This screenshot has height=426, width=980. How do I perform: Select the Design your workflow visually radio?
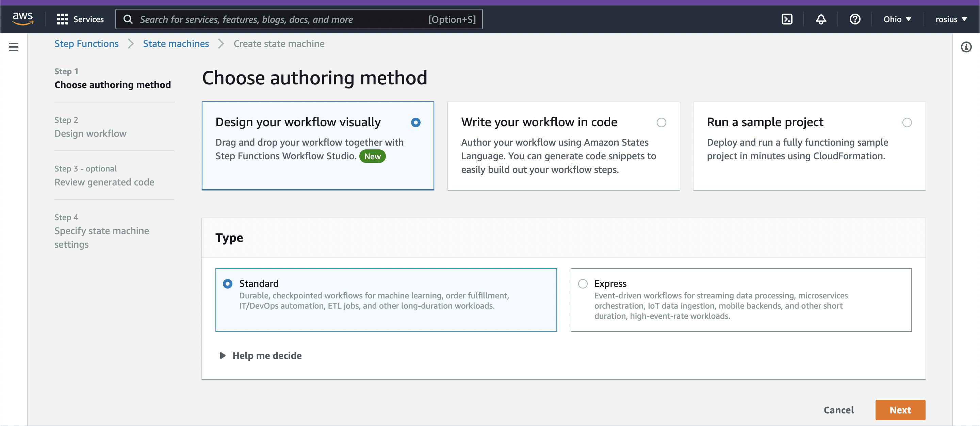pyautogui.click(x=415, y=122)
